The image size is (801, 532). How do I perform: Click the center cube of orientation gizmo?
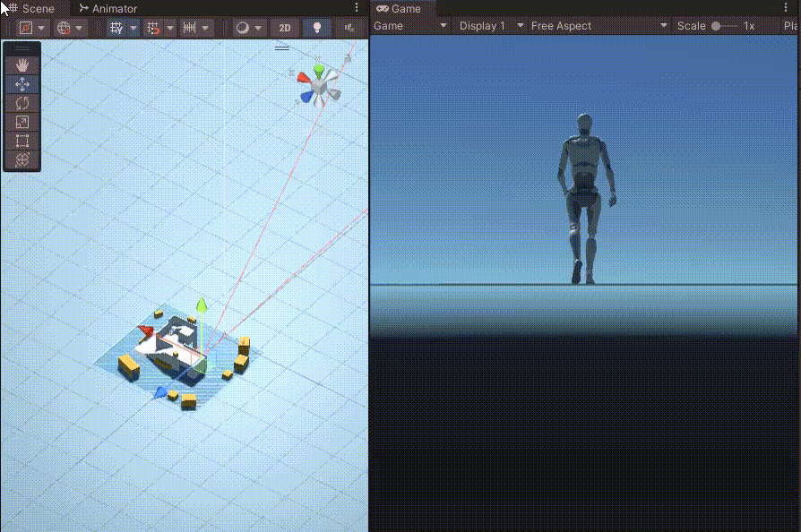[x=320, y=87]
